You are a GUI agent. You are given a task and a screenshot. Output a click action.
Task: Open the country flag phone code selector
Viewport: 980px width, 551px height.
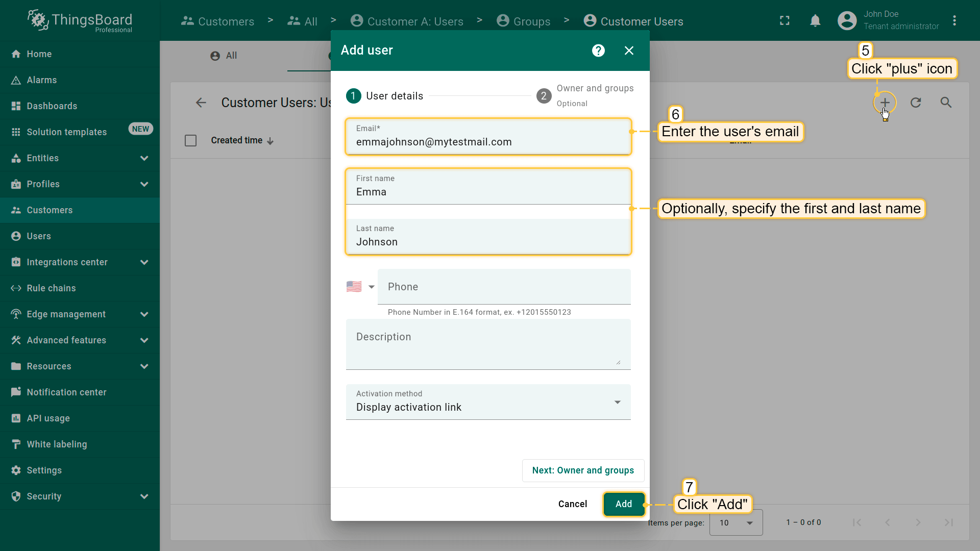[360, 287]
